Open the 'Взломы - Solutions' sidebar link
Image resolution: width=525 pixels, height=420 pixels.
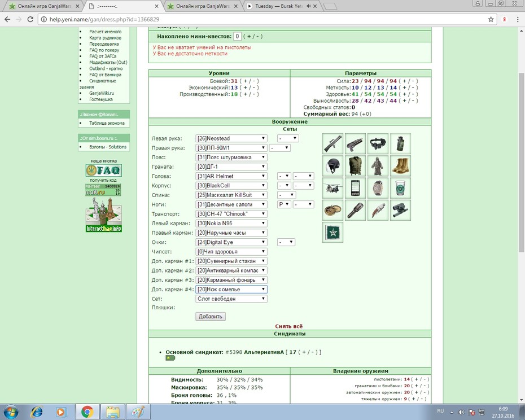click(x=108, y=147)
